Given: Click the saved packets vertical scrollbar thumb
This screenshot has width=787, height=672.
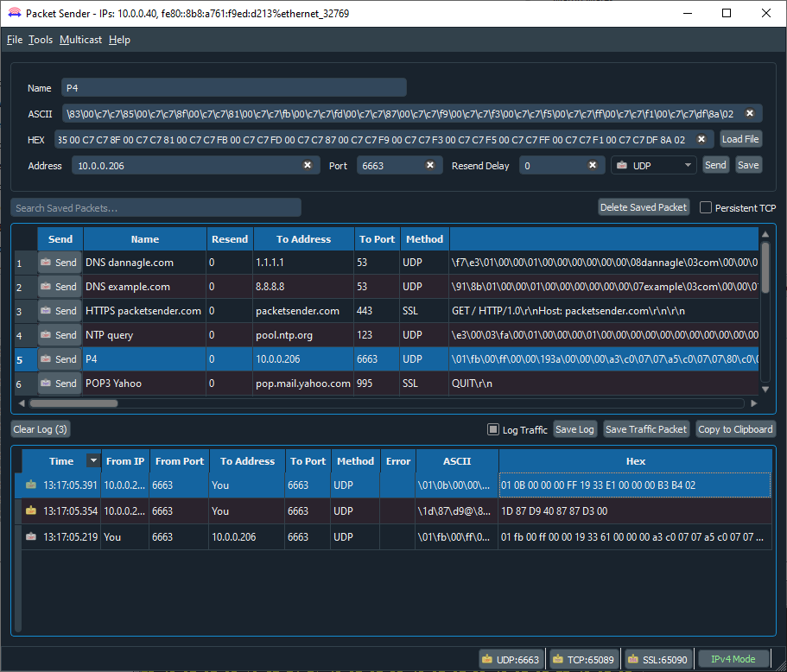Looking at the screenshot, I should click(x=765, y=267).
